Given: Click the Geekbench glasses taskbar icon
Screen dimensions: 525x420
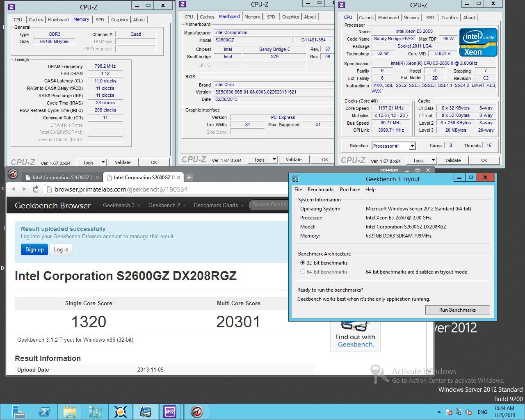Looking at the screenshot, I should pos(145,411).
